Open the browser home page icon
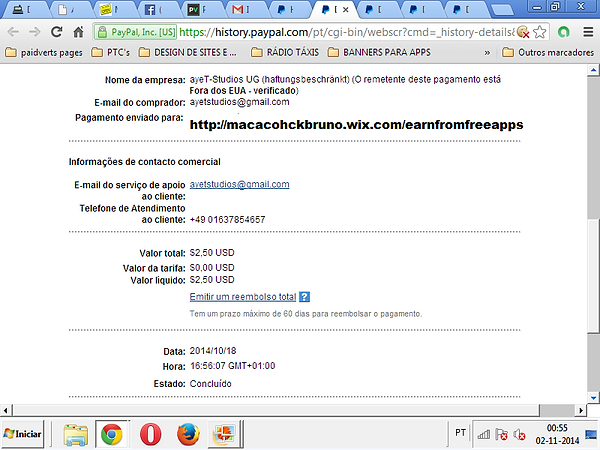Viewport: 600px width, 450px height. click(78, 32)
